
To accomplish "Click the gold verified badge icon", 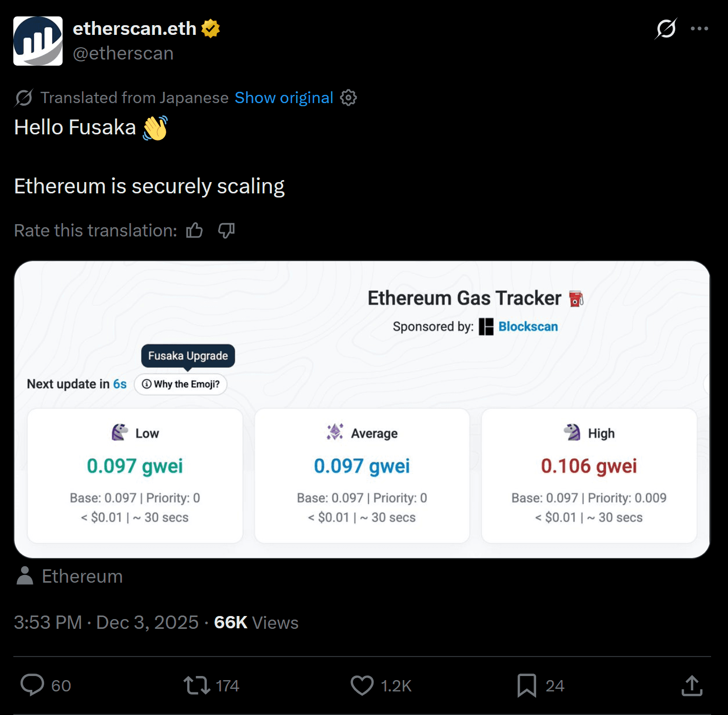I will pos(210,29).
